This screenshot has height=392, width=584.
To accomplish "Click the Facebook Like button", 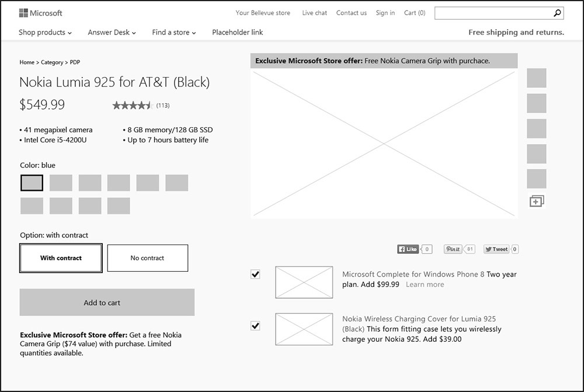I will tap(408, 249).
